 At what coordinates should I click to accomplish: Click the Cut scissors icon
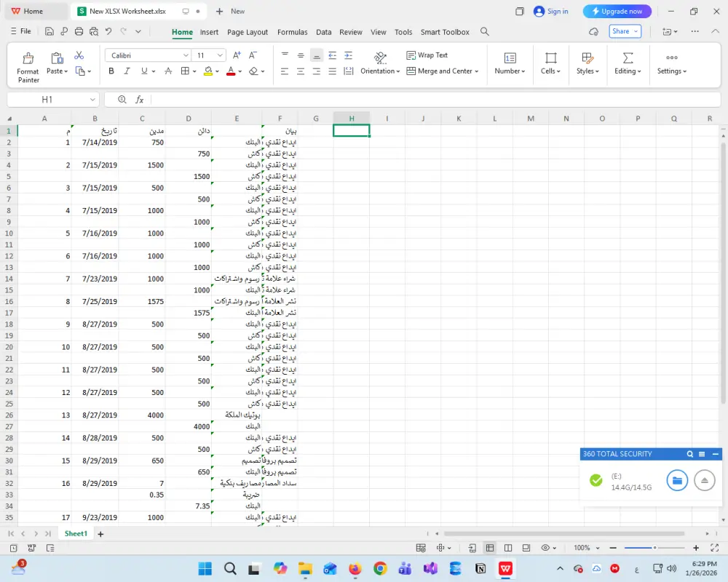pyautogui.click(x=80, y=55)
